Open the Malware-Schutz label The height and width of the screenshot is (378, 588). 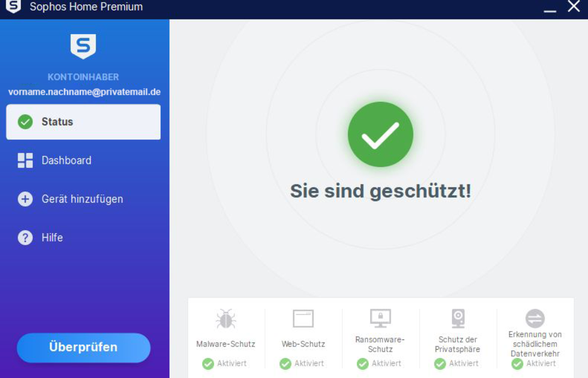click(x=226, y=344)
